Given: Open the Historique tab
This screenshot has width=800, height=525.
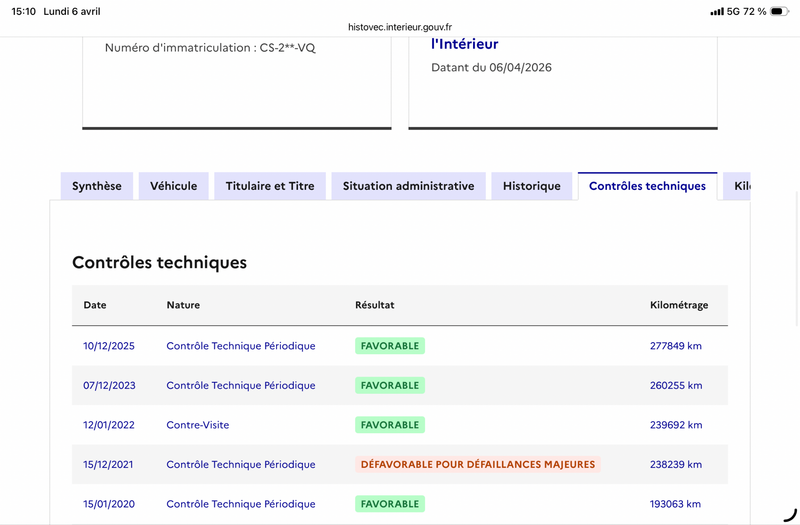Looking at the screenshot, I should (532, 186).
